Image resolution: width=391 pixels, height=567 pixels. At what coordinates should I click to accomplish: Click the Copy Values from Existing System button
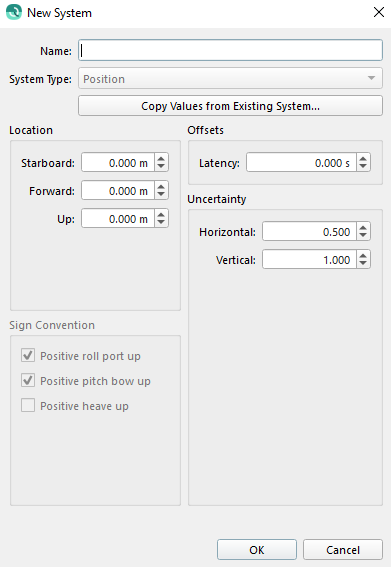click(230, 106)
